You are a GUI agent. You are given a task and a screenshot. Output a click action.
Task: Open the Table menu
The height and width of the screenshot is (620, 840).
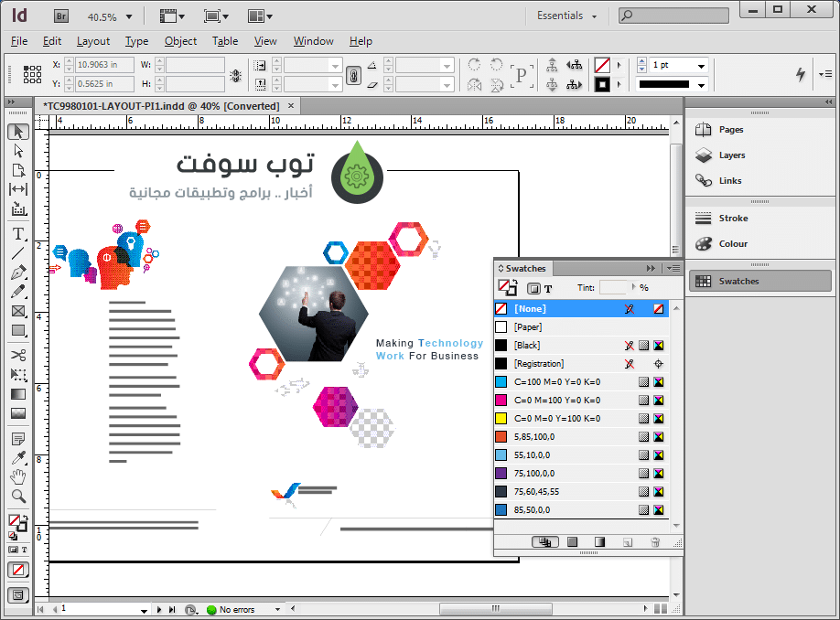pos(225,41)
